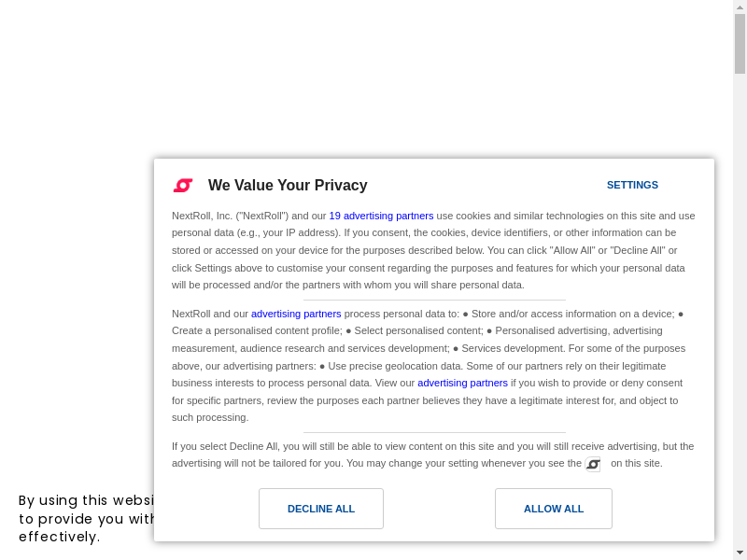Click "advertising partners" link after "NextRoll and our"
This screenshot has height=560, width=747.
coord(296,314)
